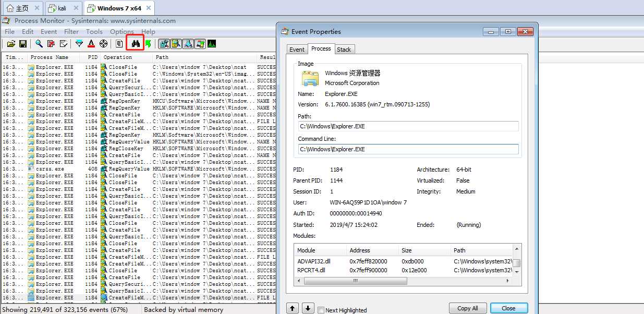Image resolution: width=644 pixels, height=314 pixels.
Task: Click in the Command Line input field
Action: (408, 149)
